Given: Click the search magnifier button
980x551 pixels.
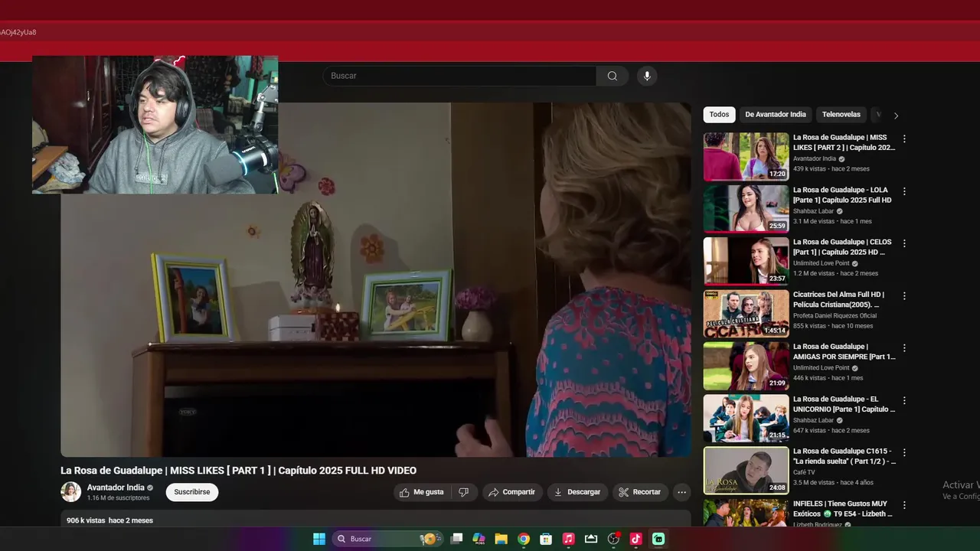Looking at the screenshot, I should tap(612, 76).
